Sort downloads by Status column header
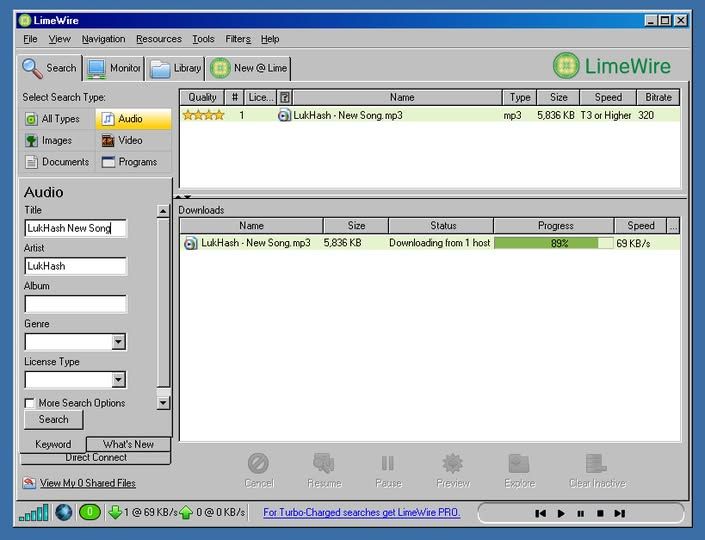 pyautogui.click(x=441, y=226)
